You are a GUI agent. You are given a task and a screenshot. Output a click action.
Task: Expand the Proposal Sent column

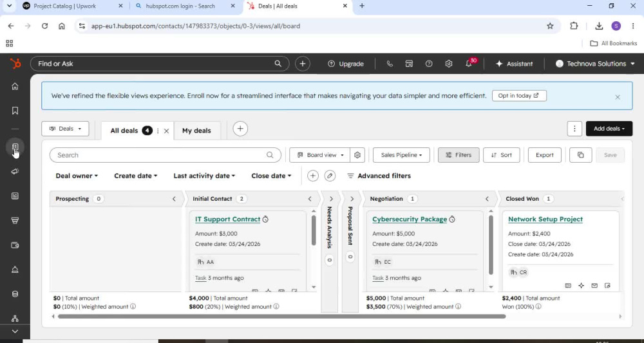(x=352, y=199)
